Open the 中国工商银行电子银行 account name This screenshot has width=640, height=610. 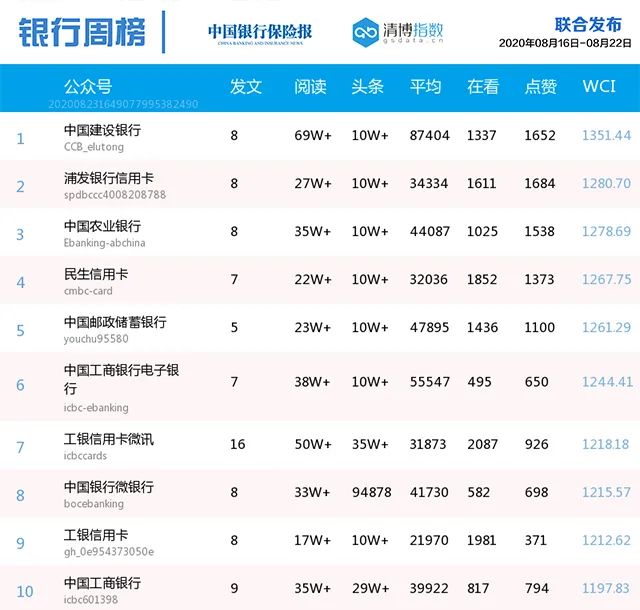coord(121,379)
